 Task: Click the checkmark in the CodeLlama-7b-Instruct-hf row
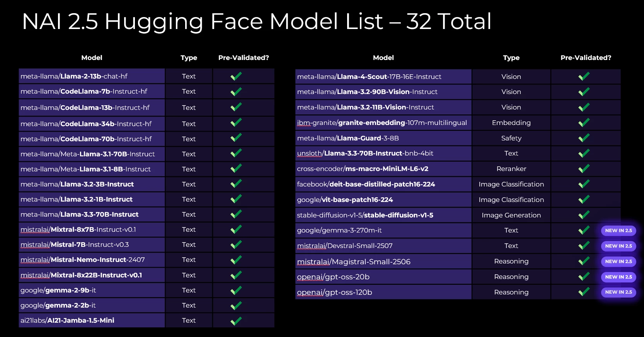click(x=236, y=92)
